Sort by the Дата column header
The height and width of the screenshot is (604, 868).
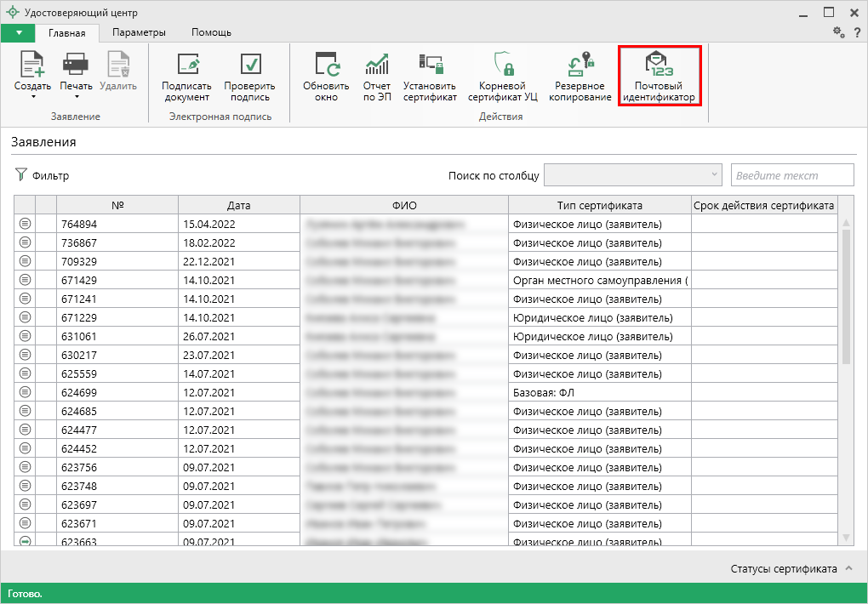point(238,205)
